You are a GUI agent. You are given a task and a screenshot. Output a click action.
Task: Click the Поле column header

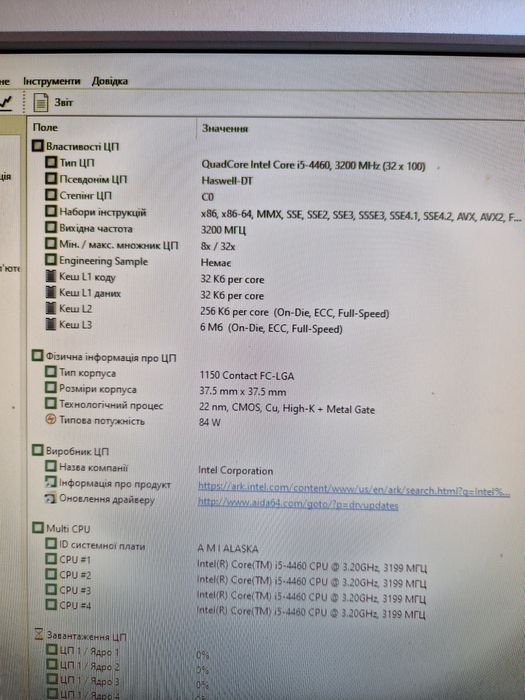point(45,128)
